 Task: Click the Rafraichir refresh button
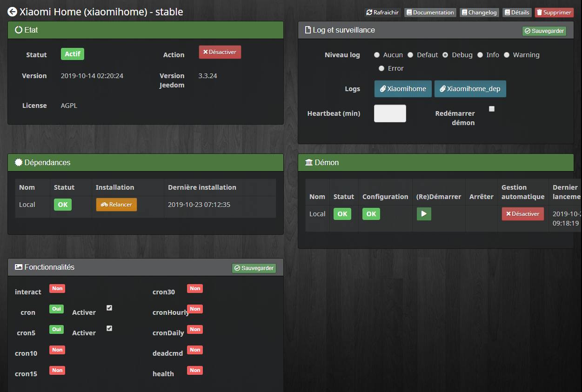[x=382, y=13]
